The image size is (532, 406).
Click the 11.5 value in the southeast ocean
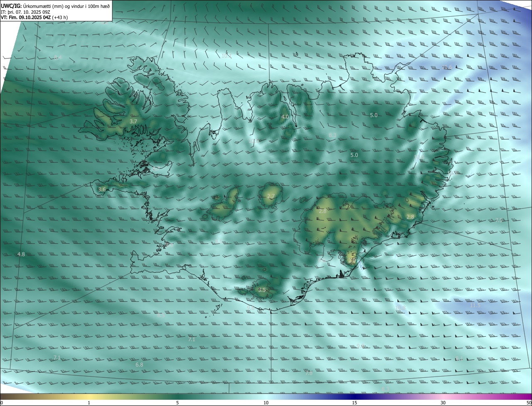pos(475,305)
